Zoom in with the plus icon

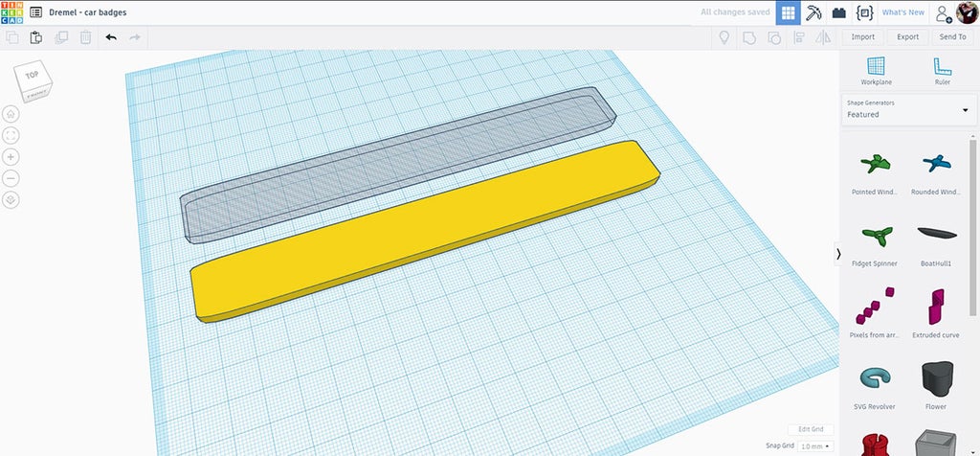point(11,157)
